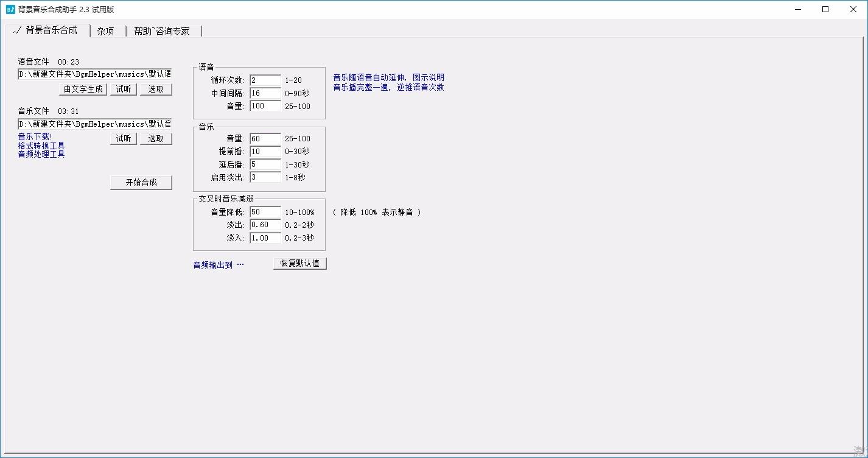
Task: Click the 恢复默认值 button
Action: tap(300, 264)
